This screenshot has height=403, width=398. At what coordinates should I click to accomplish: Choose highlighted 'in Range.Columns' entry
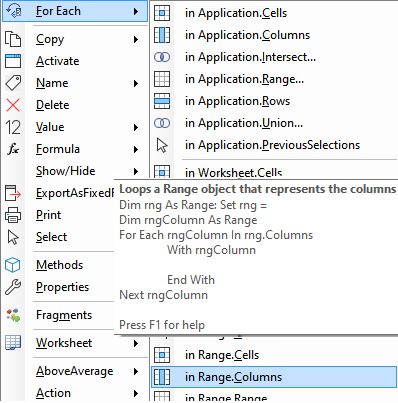274,377
